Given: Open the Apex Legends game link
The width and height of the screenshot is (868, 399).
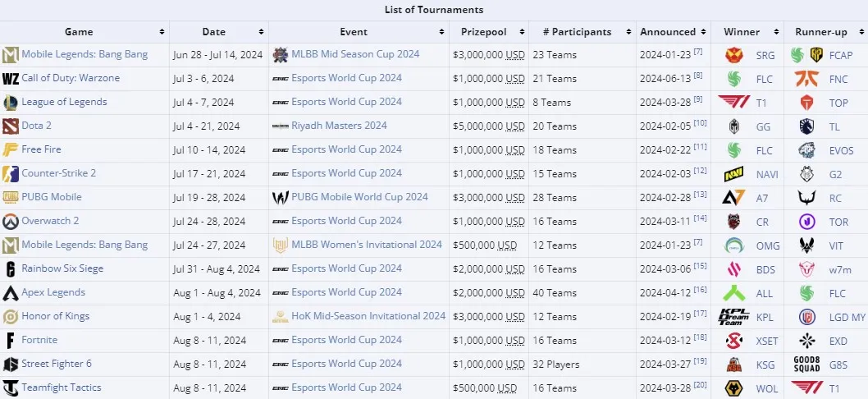Looking at the screenshot, I should point(53,292).
